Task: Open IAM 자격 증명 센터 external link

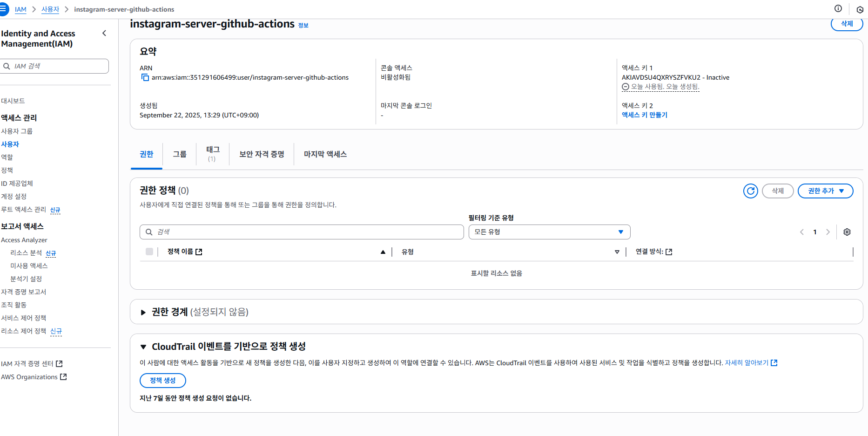Action: point(32,364)
